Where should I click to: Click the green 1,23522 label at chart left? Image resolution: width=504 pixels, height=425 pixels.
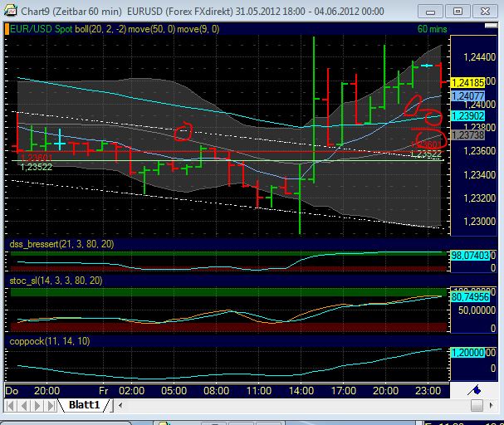37,167
